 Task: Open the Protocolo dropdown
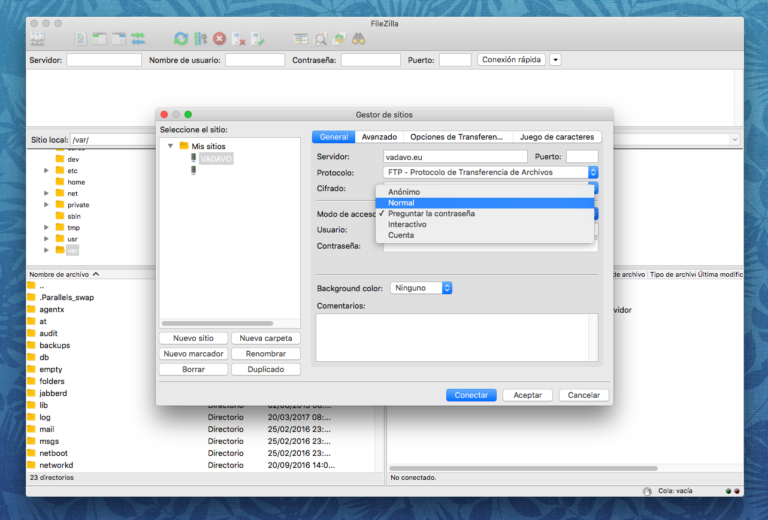pos(490,172)
